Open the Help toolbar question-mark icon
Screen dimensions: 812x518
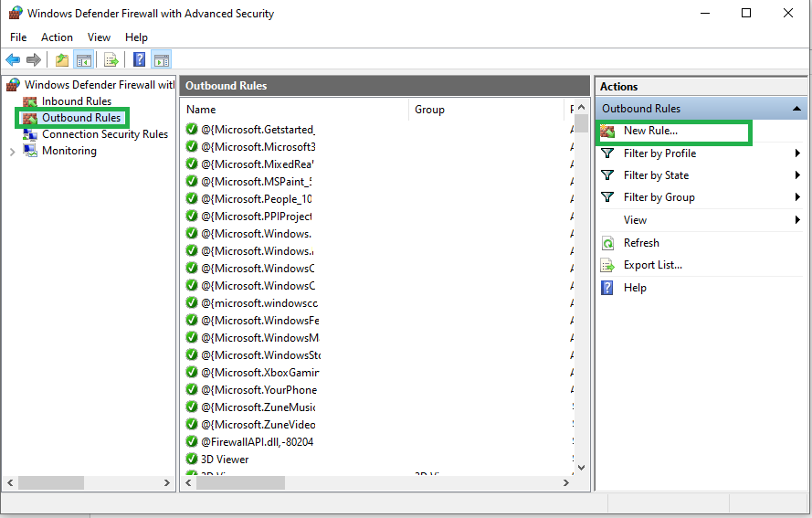[140, 59]
